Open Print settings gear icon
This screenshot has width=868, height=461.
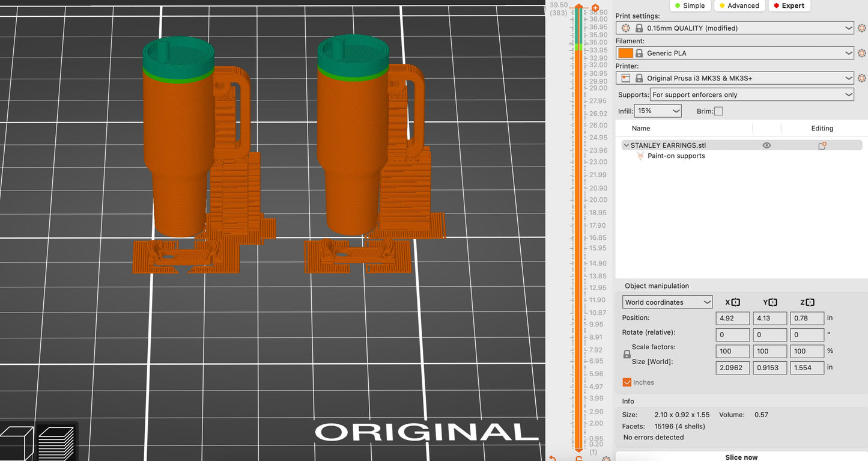click(x=862, y=28)
